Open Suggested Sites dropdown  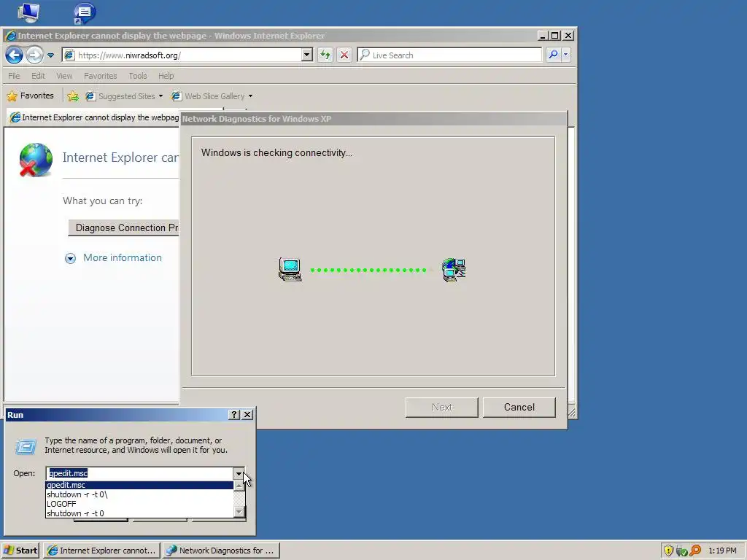click(x=124, y=96)
